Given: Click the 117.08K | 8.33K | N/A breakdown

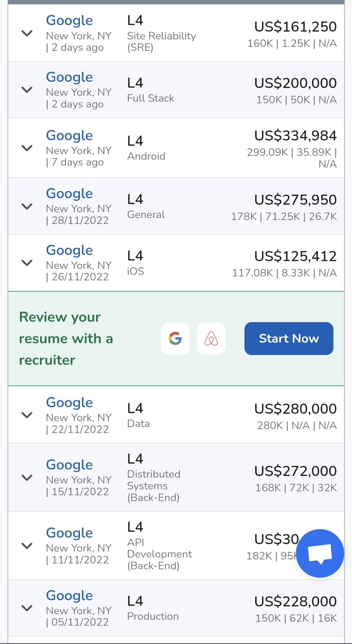Looking at the screenshot, I should point(284,273).
